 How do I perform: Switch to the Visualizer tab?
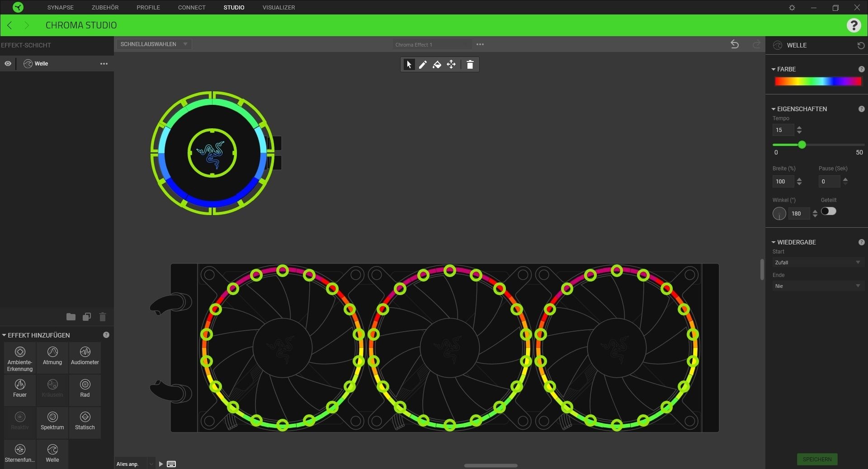click(x=278, y=7)
